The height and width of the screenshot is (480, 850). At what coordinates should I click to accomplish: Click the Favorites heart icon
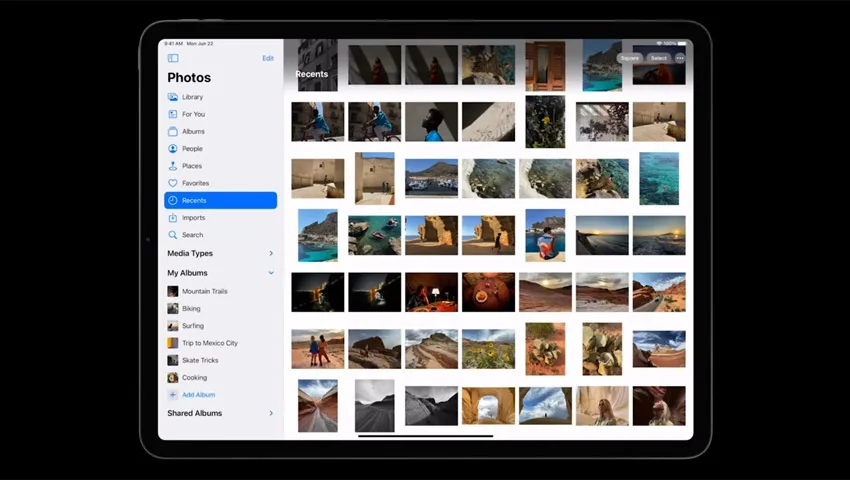tap(172, 183)
